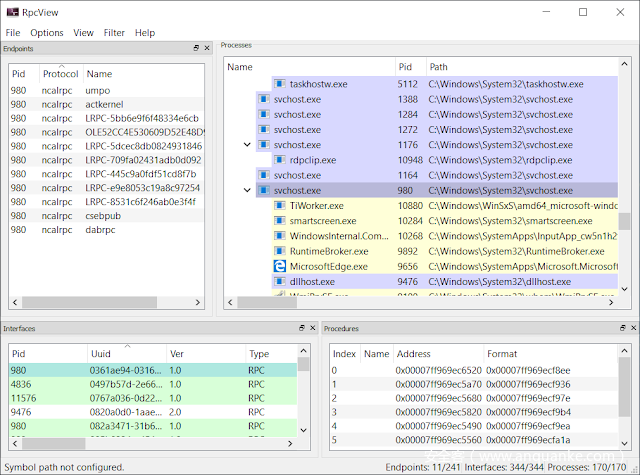
Task: Sort endpoints by Protocol column header
Action: pyautogui.click(x=60, y=74)
